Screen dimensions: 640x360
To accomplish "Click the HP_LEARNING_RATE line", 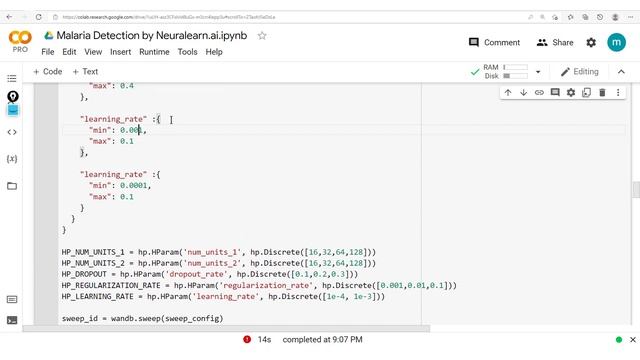I will [x=223, y=296].
